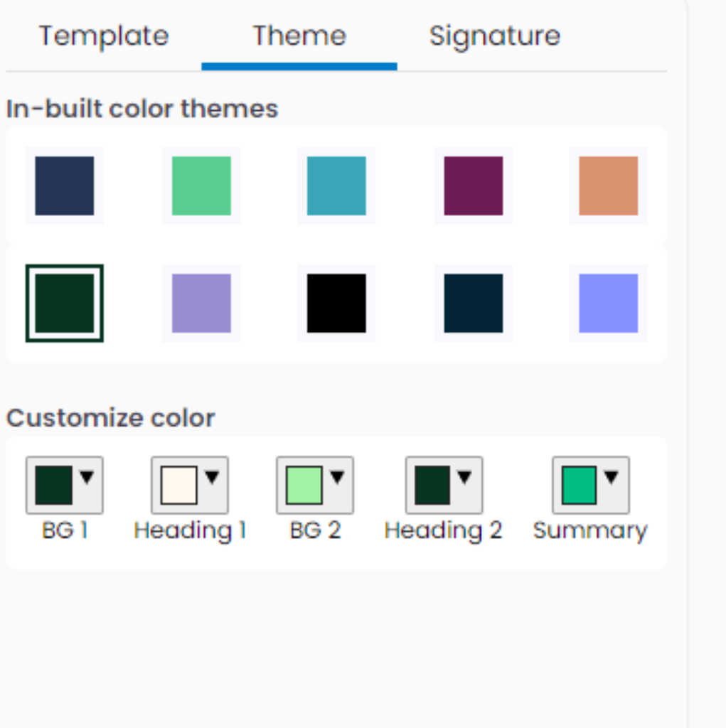Select the teal color theme

pyautogui.click(x=336, y=186)
